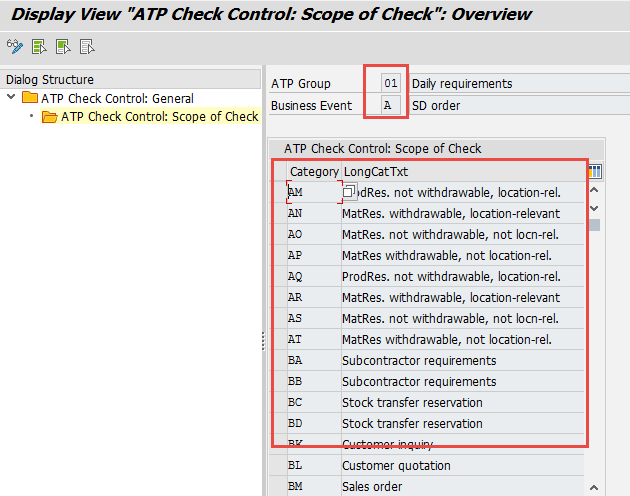The image size is (630, 496).
Task: Click the category cell BC
Action: [x=314, y=402]
